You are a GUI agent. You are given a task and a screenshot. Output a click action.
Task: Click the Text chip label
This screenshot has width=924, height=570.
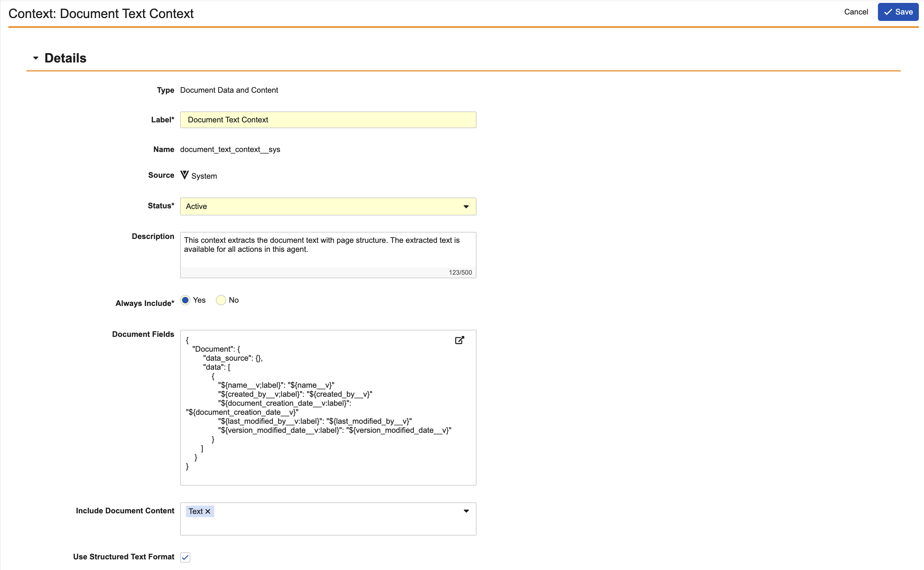[196, 511]
